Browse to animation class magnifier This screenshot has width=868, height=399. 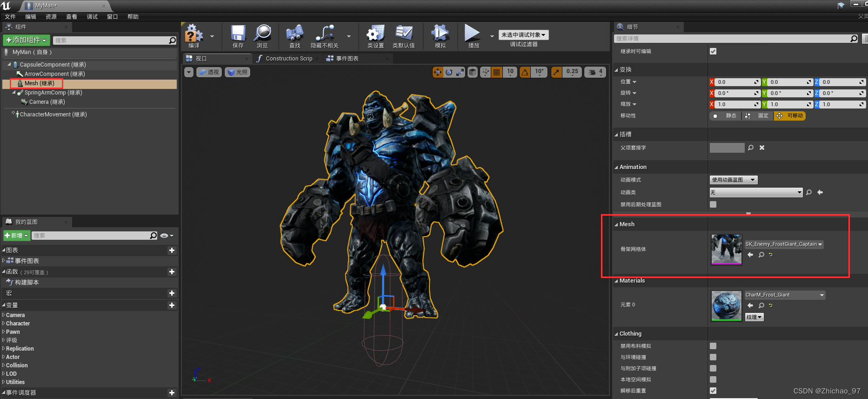point(809,192)
